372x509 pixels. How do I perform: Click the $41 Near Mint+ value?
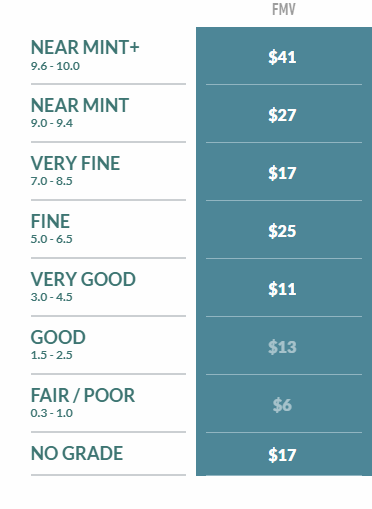coord(282,57)
